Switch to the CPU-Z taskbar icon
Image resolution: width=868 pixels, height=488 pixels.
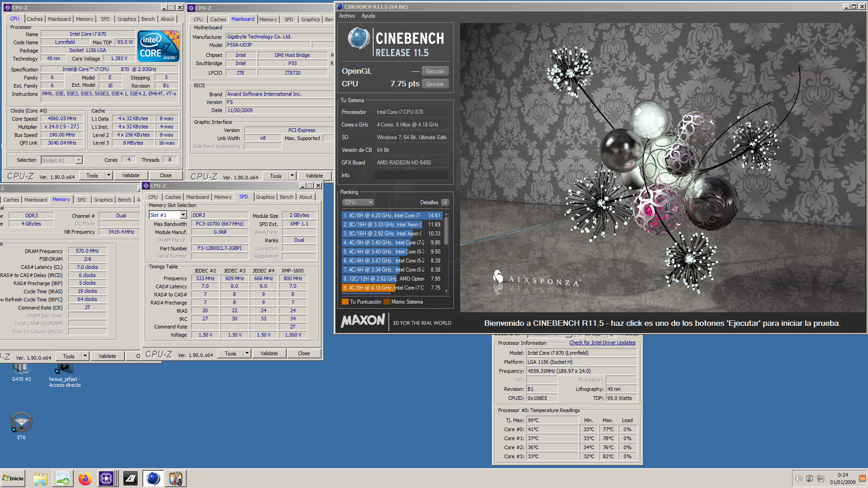[106, 479]
